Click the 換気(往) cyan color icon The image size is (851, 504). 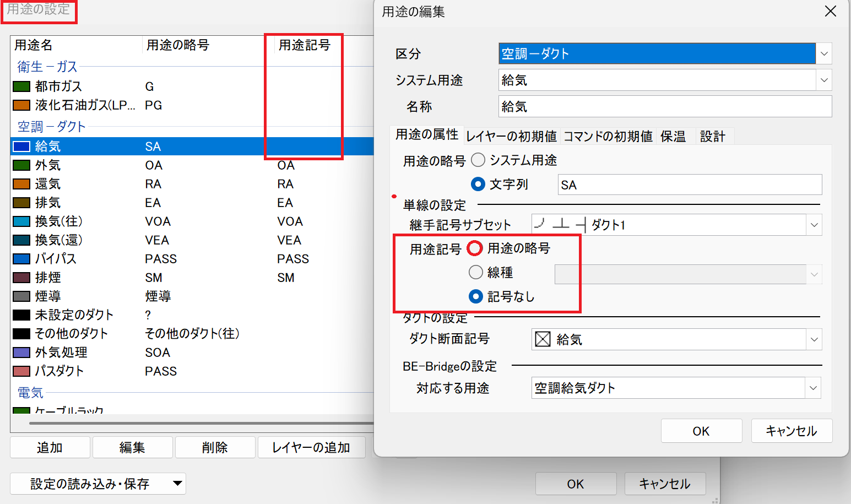pos(21,221)
